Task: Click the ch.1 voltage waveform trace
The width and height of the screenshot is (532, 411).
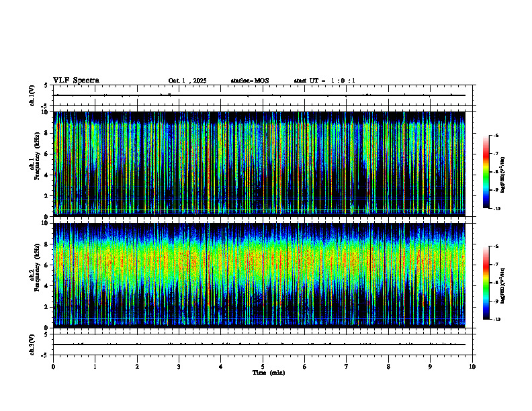Action: tap(259, 95)
